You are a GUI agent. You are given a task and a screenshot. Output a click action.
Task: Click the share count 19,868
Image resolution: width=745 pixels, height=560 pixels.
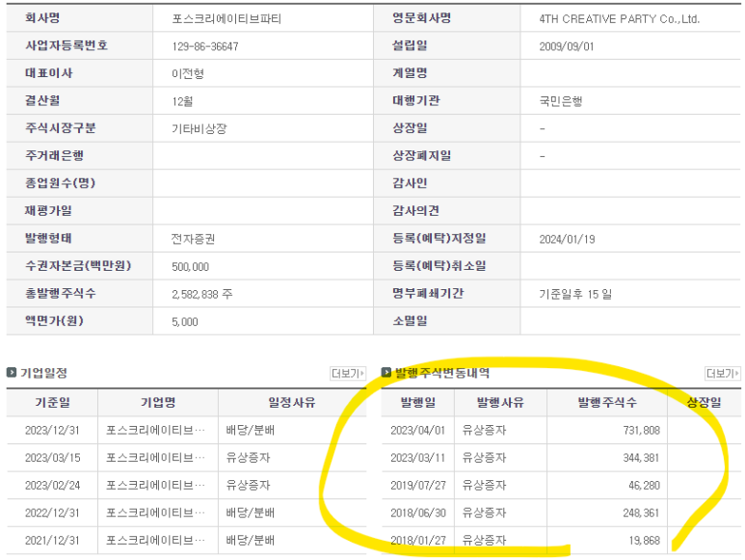[x=644, y=541]
